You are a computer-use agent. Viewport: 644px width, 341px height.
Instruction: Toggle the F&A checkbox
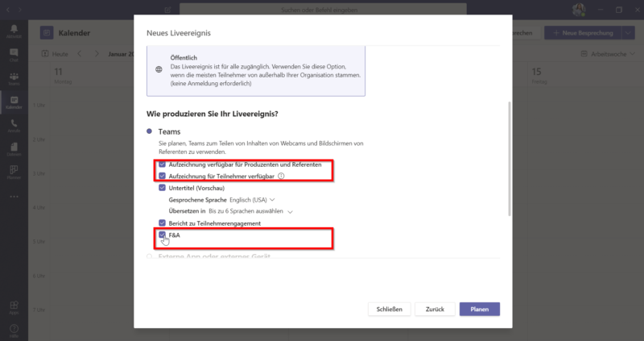[x=163, y=235]
